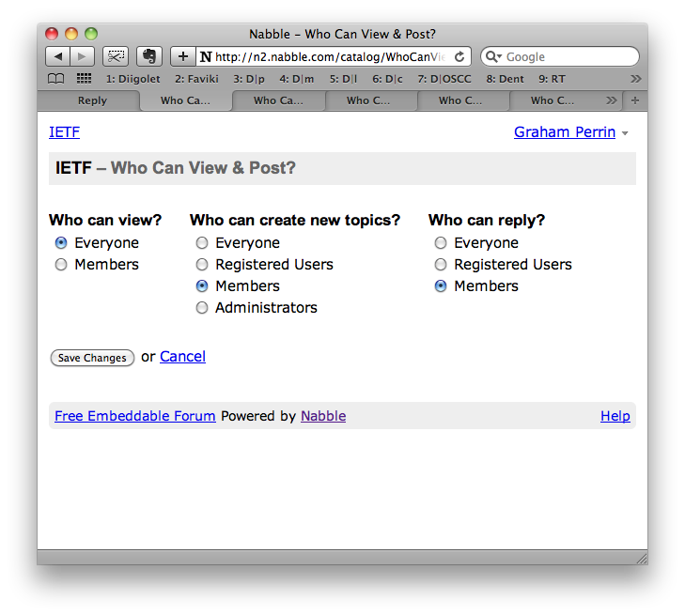
Task: Open the bookmarks book icon
Action: pos(56,79)
